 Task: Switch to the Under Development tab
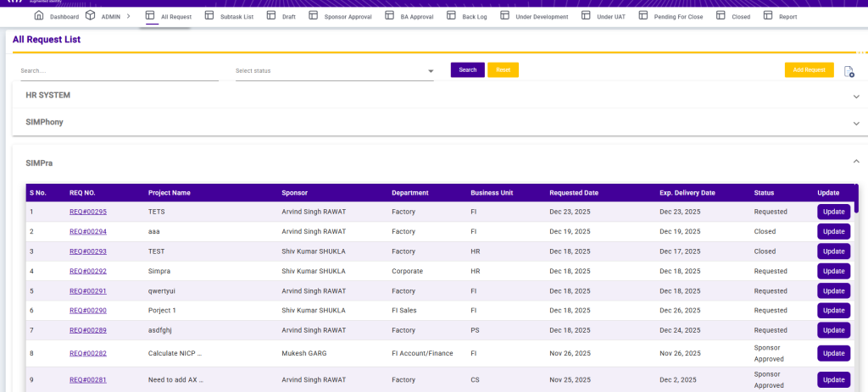pos(542,17)
